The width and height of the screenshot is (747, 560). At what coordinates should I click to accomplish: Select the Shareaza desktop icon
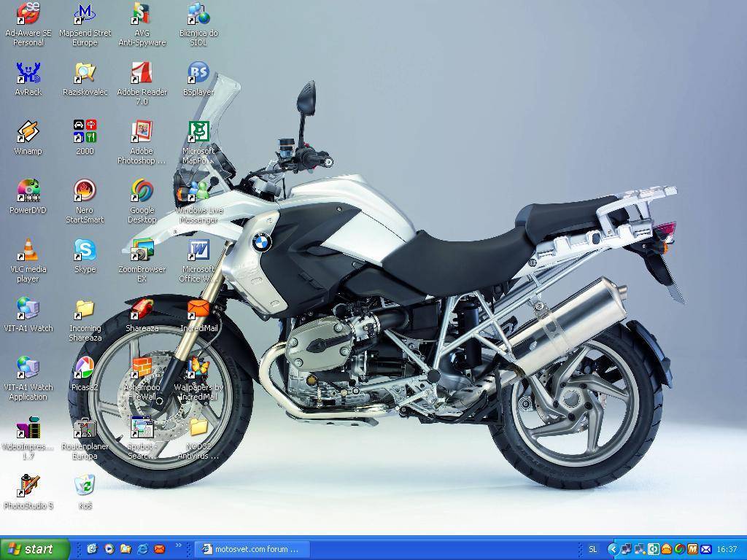coord(142,315)
